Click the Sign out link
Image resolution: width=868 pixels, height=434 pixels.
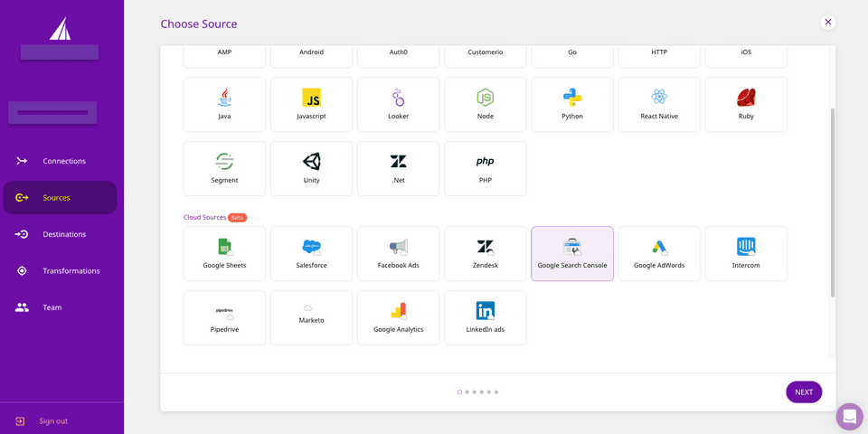click(x=52, y=420)
